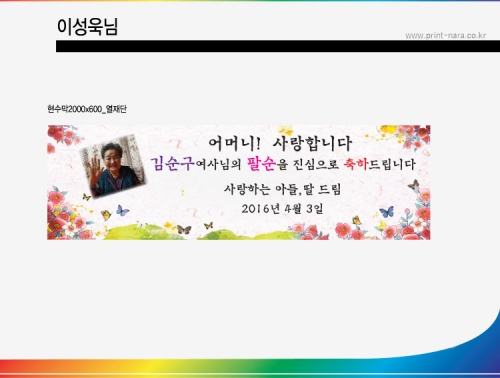Click the magenta 팔순 text
This screenshot has height=378, width=500.
(x=262, y=164)
